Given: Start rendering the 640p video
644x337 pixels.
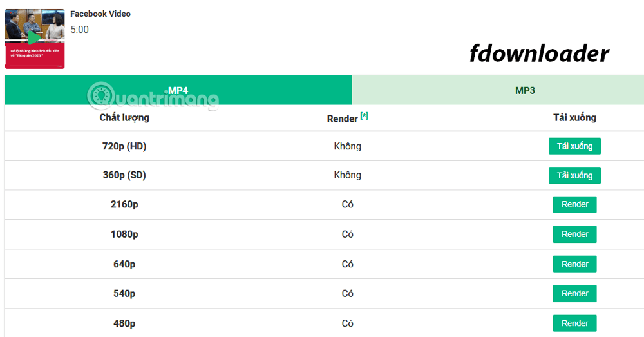Looking at the screenshot, I should [574, 264].
